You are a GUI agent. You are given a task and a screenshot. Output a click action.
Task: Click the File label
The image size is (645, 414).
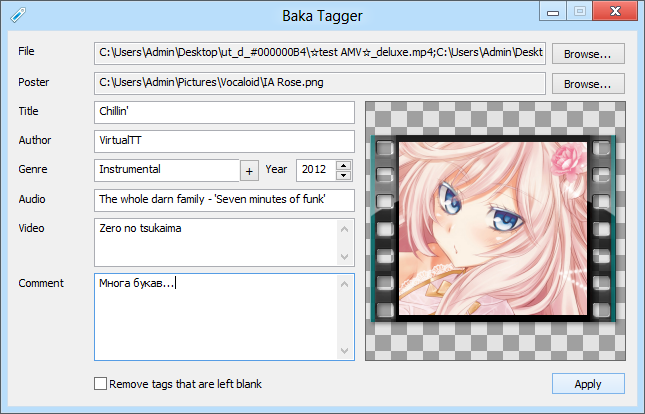(x=26, y=51)
